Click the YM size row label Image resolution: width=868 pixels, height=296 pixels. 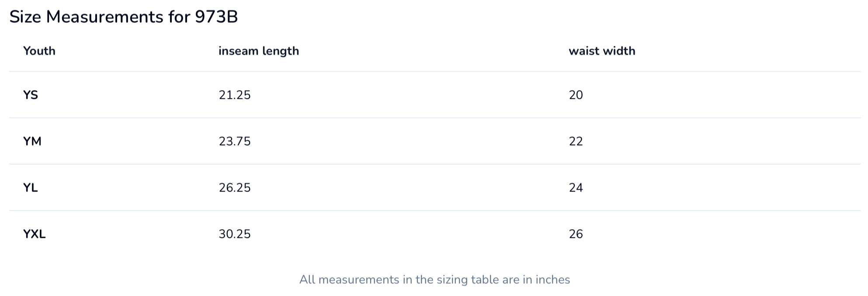click(x=32, y=141)
